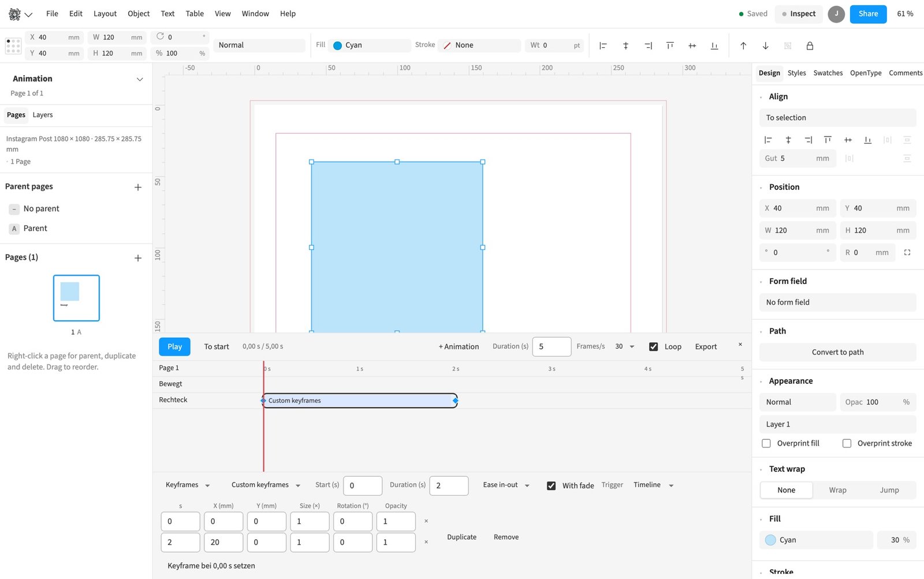This screenshot has width=924, height=579.
Task: Click the group icon beside the lock
Action: pos(788,46)
